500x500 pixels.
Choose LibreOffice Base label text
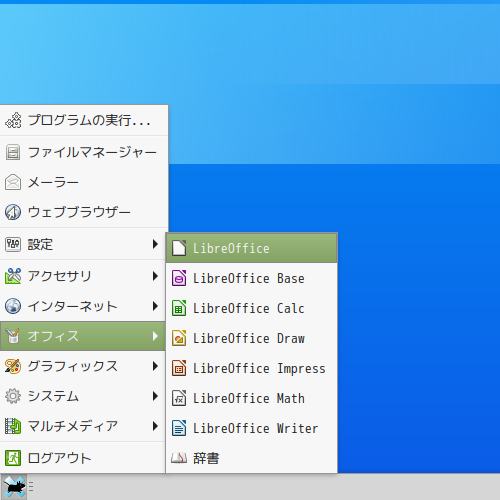pos(249,279)
